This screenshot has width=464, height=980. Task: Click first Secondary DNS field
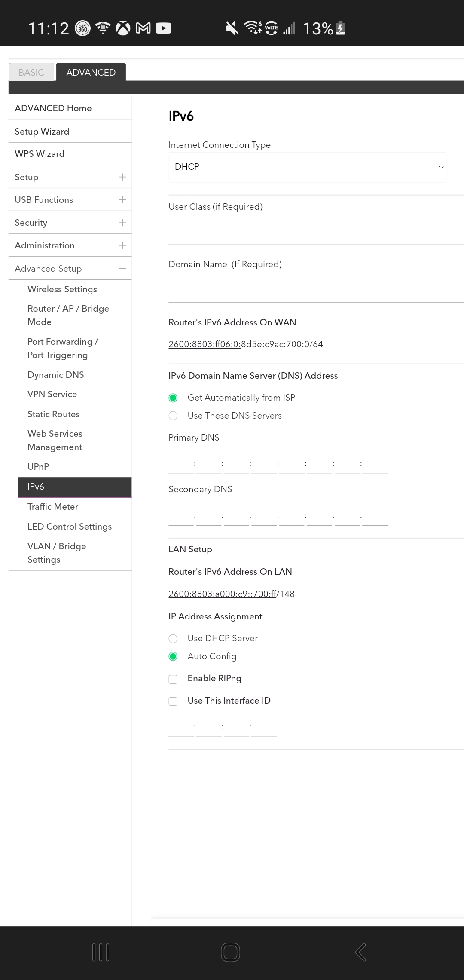pyautogui.click(x=181, y=516)
